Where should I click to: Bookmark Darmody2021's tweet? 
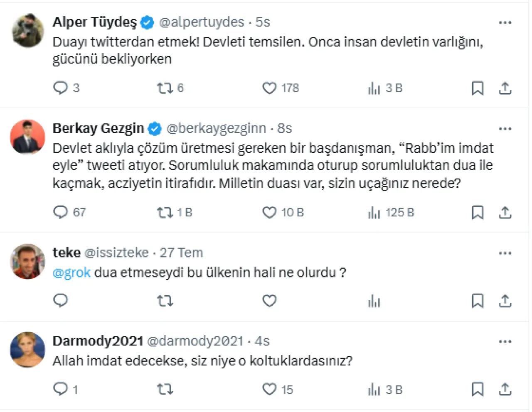tap(478, 390)
